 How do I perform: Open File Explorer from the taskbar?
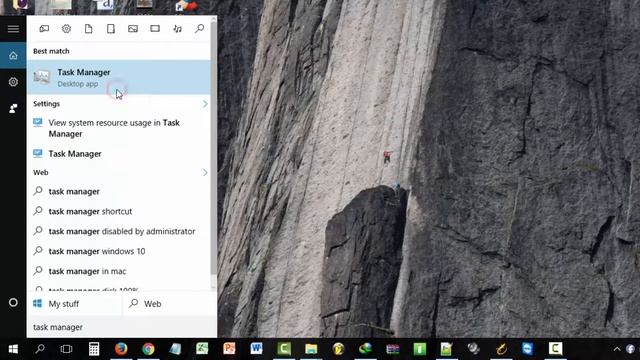pos(311,349)
